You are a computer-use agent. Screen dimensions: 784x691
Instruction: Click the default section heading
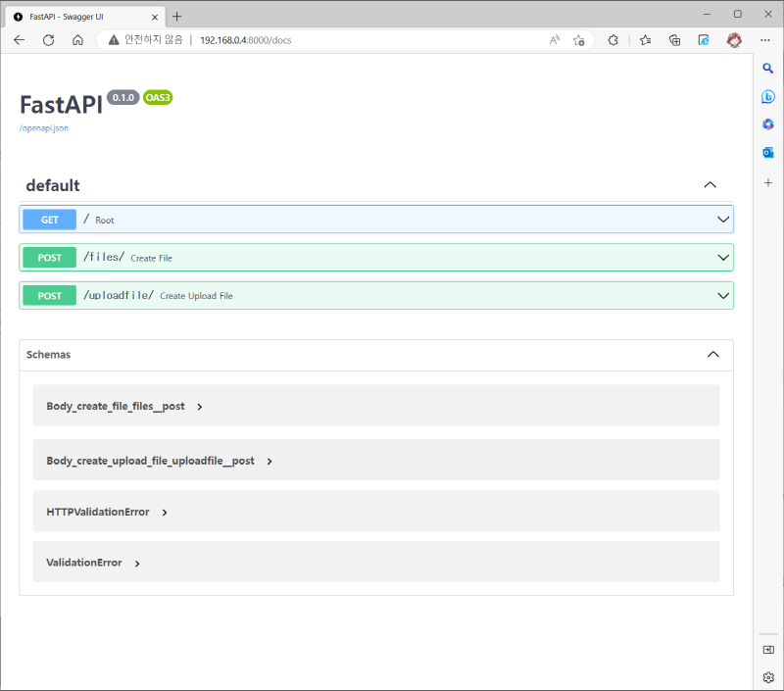click(x=53, y=185)
